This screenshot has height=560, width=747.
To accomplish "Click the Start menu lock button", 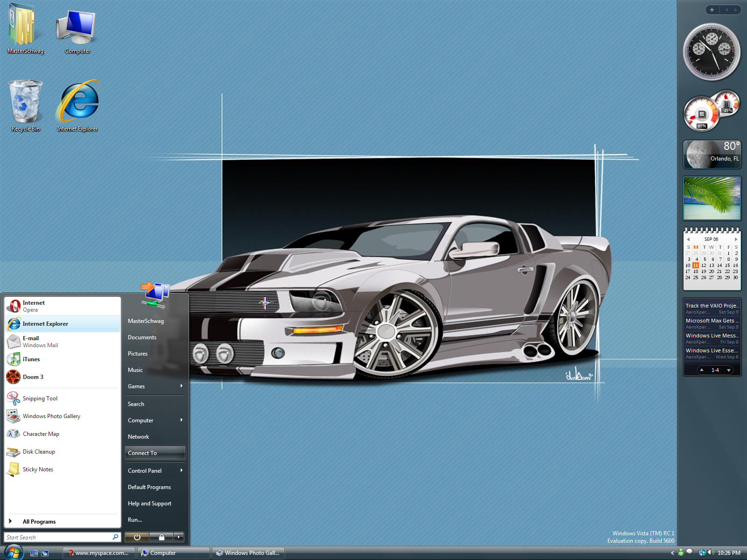I will coord(162,537).
